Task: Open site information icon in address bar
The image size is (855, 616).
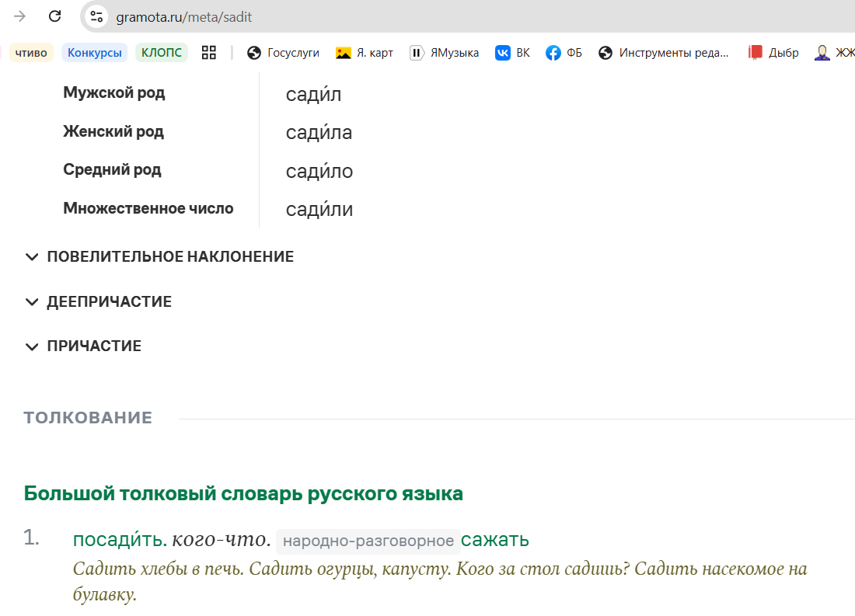Action: coord(96,16)
